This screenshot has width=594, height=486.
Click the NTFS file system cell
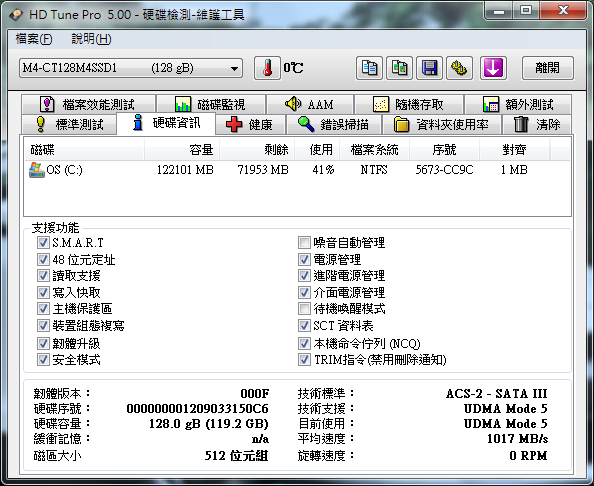click(374, 170)
